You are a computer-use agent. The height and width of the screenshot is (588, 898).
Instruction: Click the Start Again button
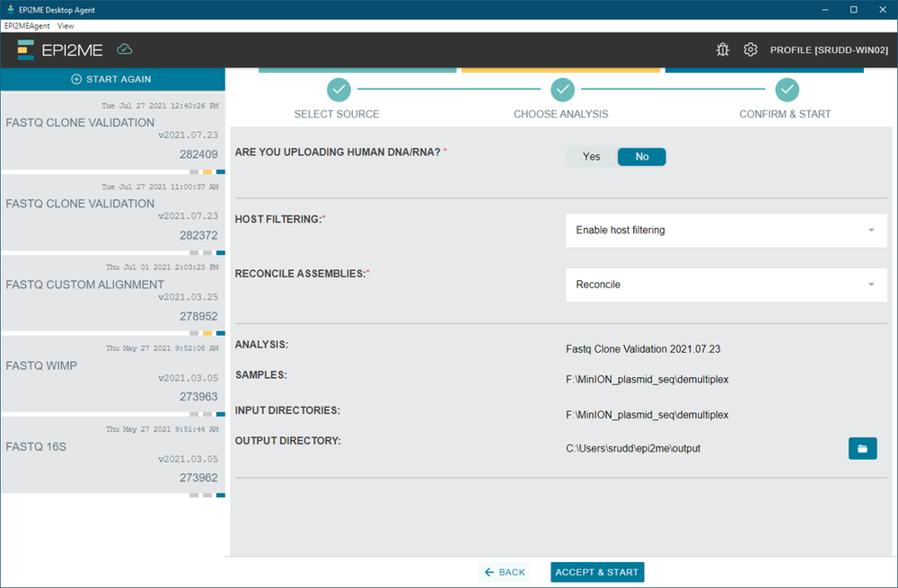point(112,79)
